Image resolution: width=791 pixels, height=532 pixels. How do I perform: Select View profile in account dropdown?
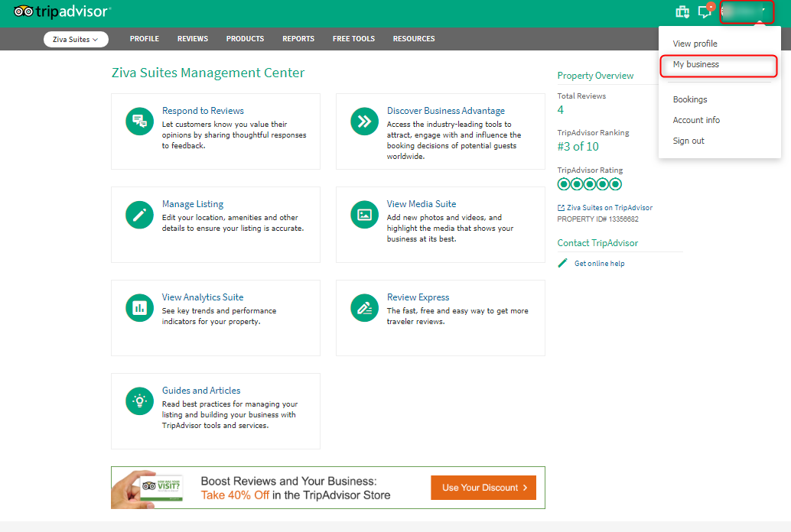695,44
